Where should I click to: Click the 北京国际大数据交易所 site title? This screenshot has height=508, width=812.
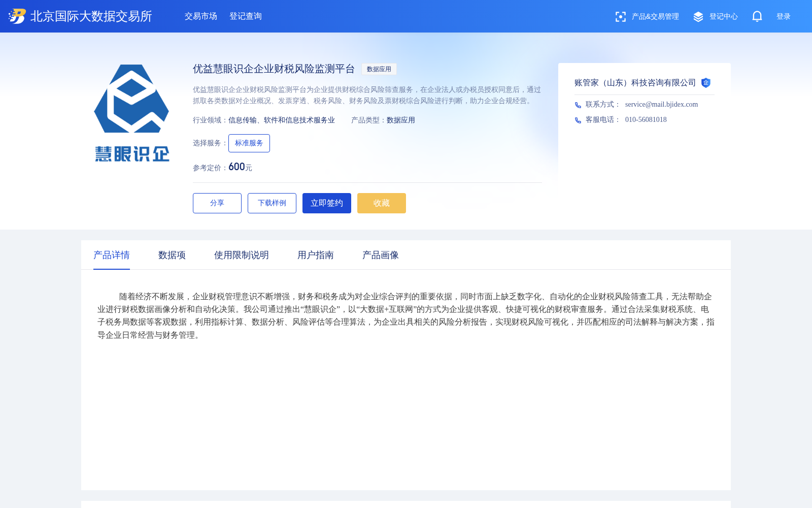pos(91,16)
